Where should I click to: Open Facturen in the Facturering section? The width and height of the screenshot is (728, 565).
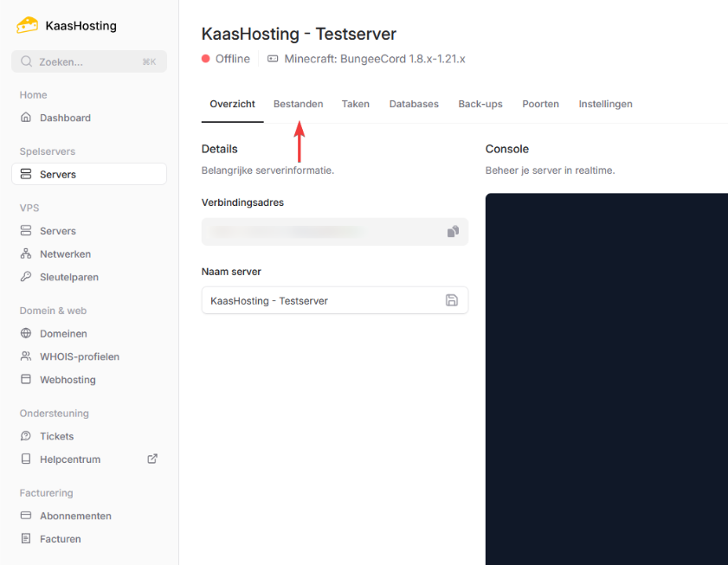click(x=60, y=539)
